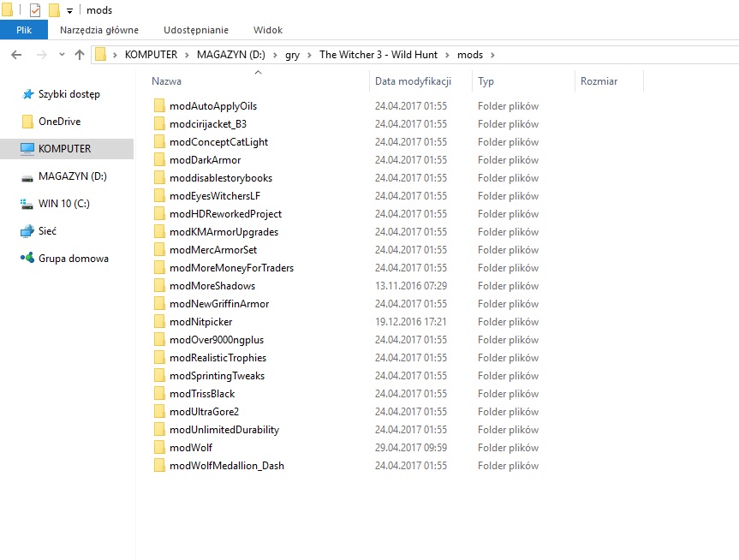Click folder icon of moddisablestorybooks

[x=159, y=178]
